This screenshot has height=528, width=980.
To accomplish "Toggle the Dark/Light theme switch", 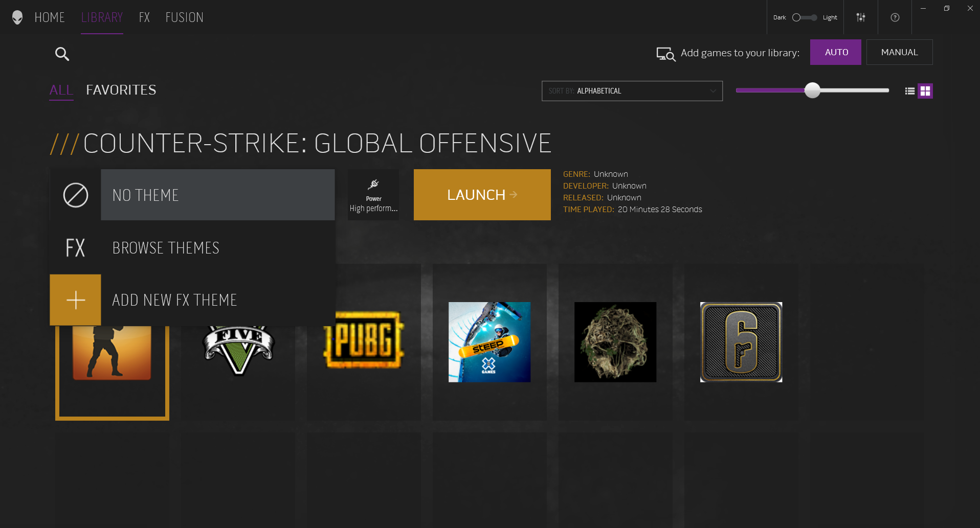I will pyautogui.click(x=805, y=17).
